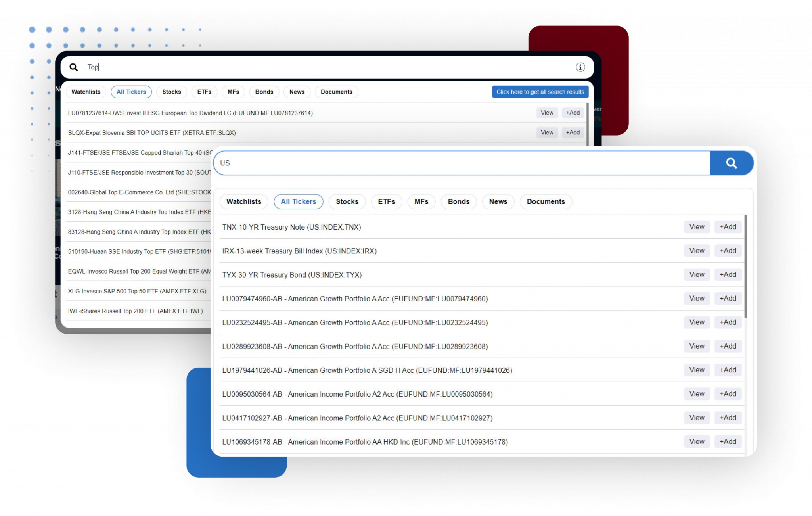
Task: View LU0417102927-AB American Income Portfolio
Action: click(697, 418)
